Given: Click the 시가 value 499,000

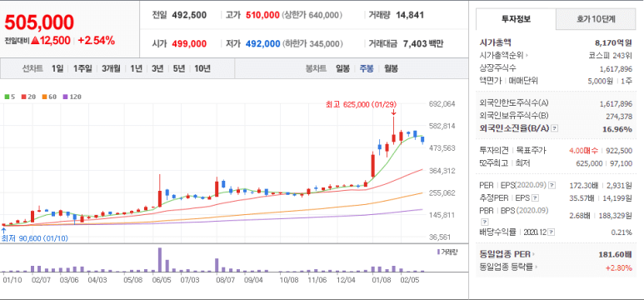Looking at the screenshot, I should click(189, 43).
